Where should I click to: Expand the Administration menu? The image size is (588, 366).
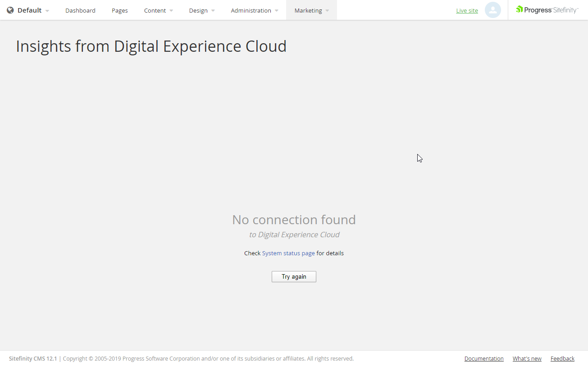click(x=255, y=10)
